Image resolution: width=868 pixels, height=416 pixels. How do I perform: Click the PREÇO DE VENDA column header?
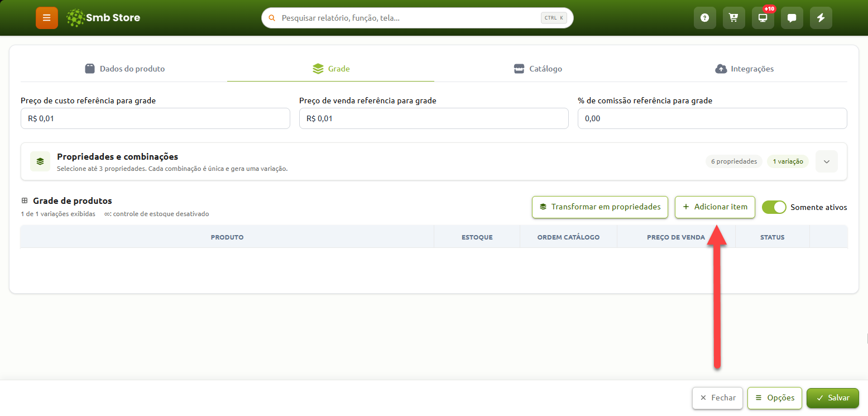pyautogui.click(x=676, y=237)
